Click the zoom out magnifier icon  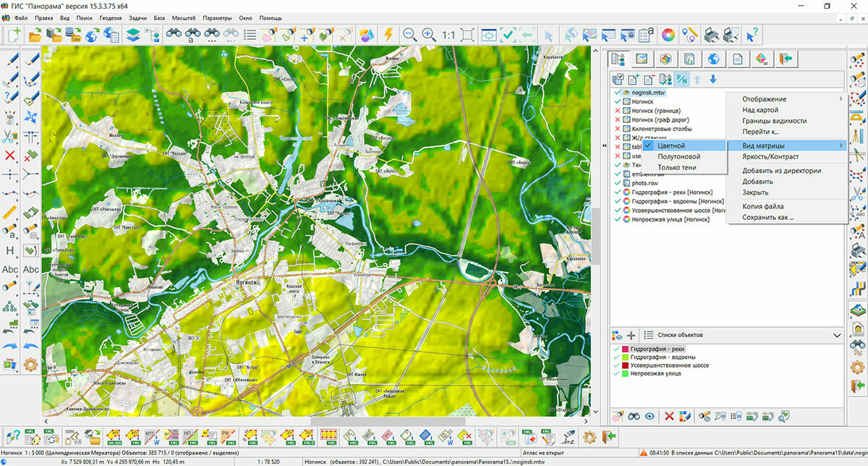pos(409,34)
